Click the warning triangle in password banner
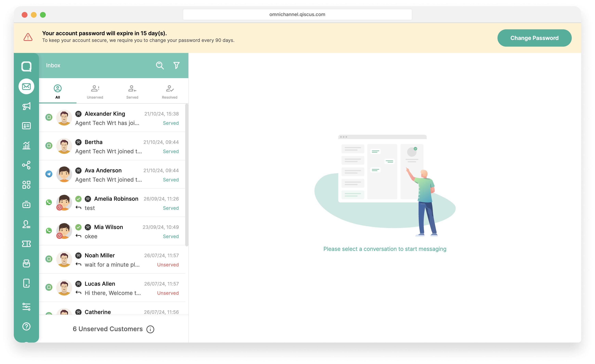The height and width of the screenshot is (364, 595). click(28, 37)
